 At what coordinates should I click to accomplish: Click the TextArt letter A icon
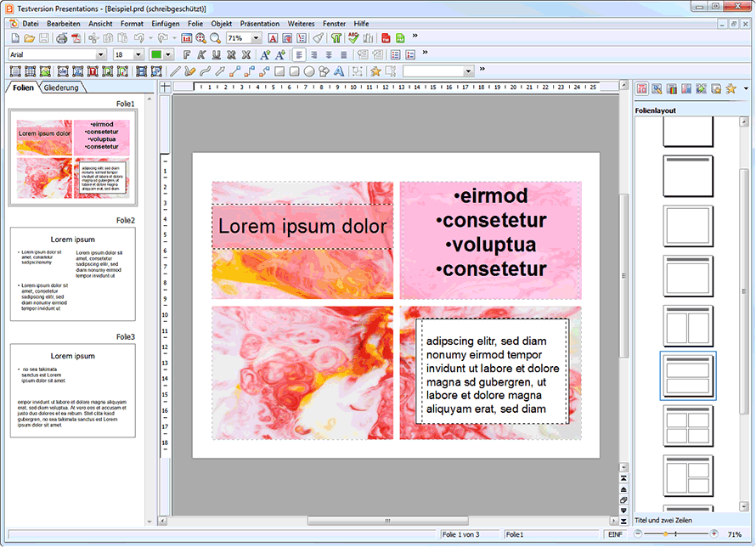(x=339, y=71)
